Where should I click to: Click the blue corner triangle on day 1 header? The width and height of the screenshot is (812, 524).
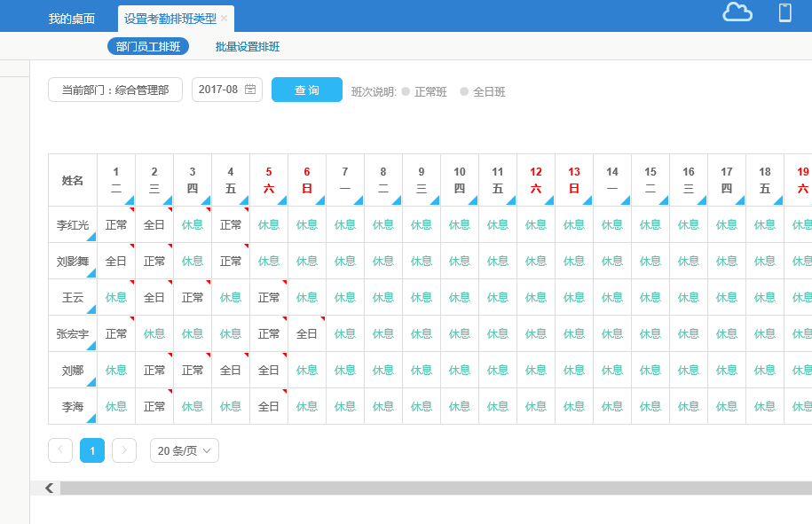pos(130,200)
